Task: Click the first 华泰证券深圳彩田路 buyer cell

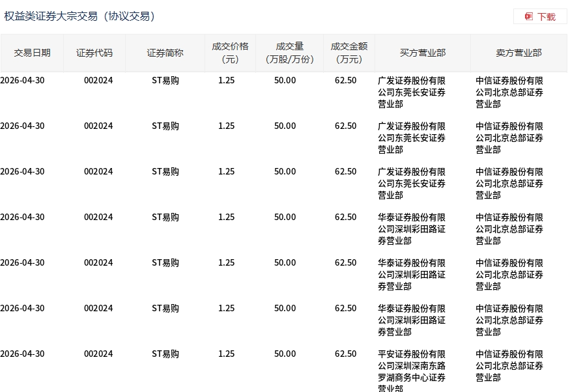Action: [x=412, y=229]
